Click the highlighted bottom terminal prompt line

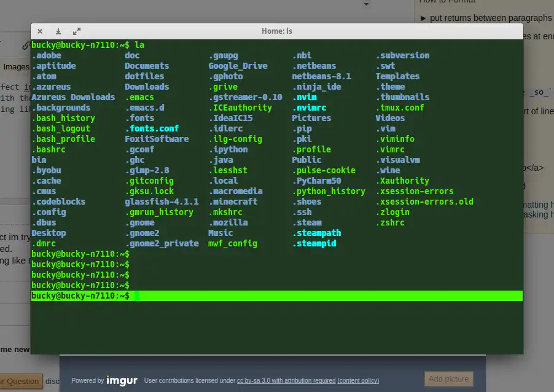(276, 296)
